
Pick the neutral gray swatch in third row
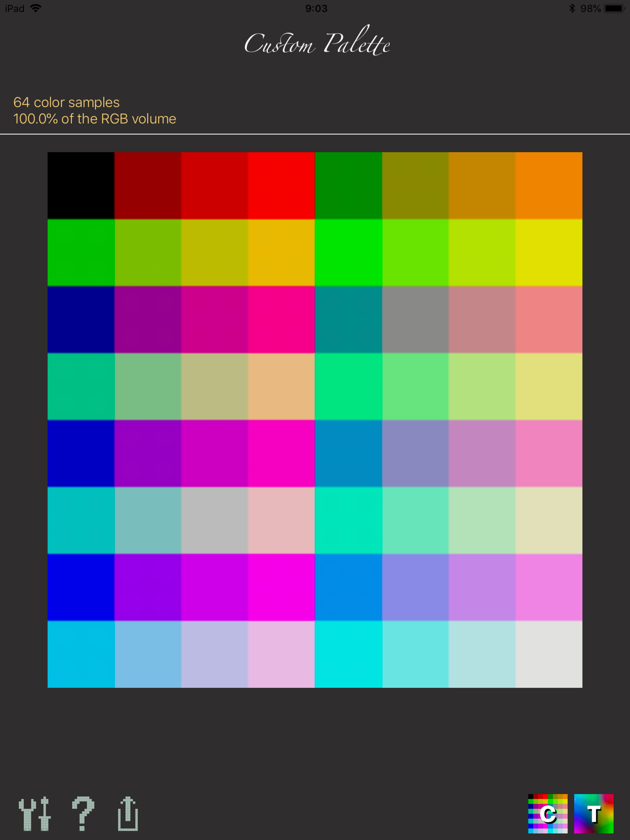pyautogui.click(x=415, y=319)
